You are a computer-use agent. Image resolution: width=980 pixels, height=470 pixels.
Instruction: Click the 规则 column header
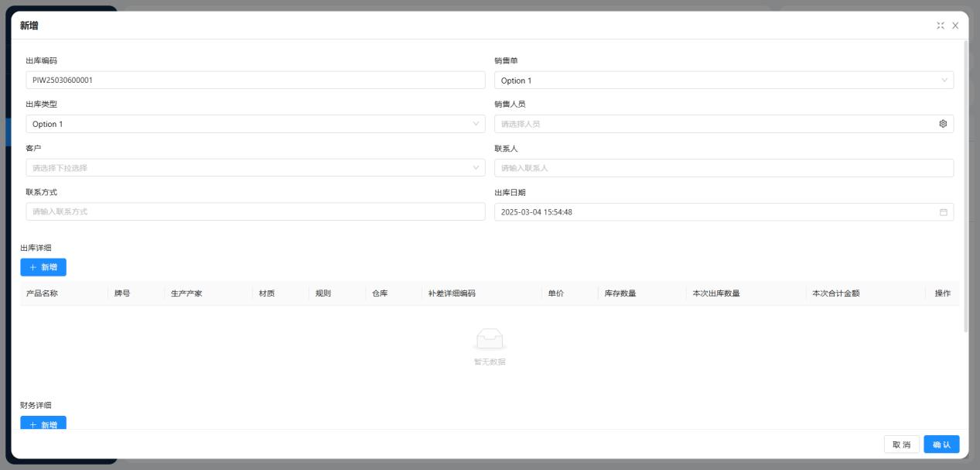[337, 293]
